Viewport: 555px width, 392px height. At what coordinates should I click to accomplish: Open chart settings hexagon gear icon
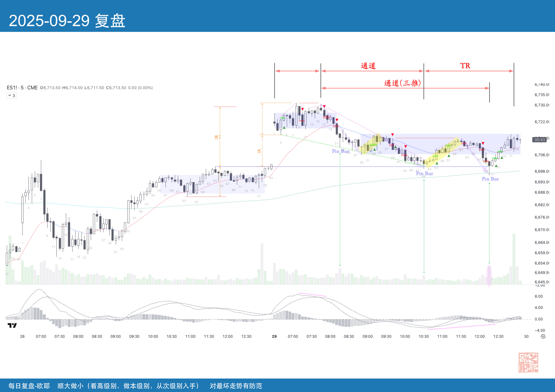tap(543, 337)
